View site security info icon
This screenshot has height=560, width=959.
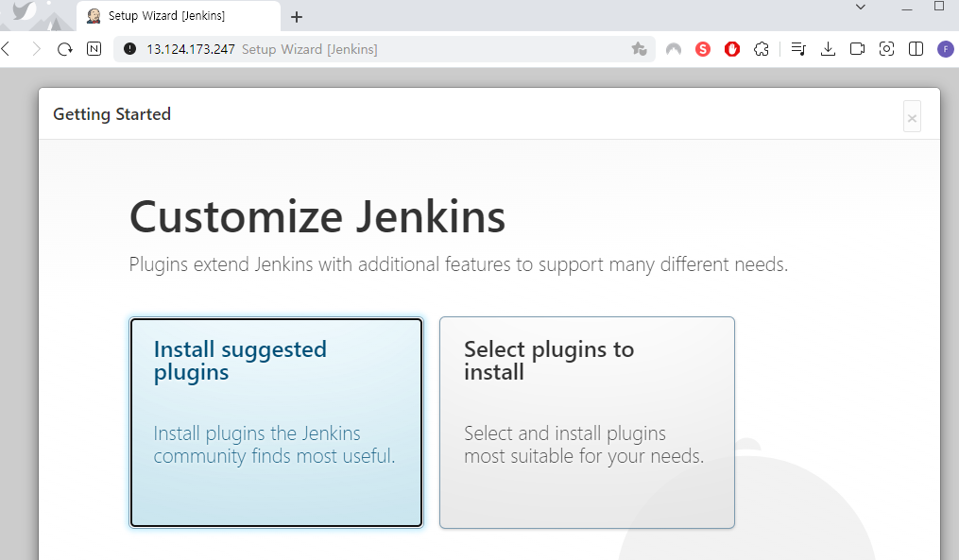(x=129, y=49)
